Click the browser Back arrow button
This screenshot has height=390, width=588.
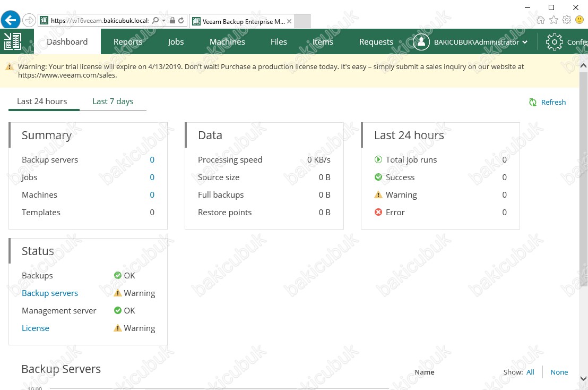coord(11,20)
